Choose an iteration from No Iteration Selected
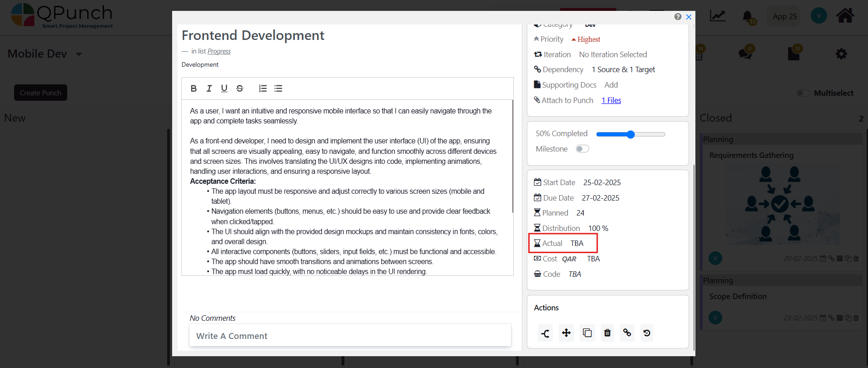 [613, 54]
